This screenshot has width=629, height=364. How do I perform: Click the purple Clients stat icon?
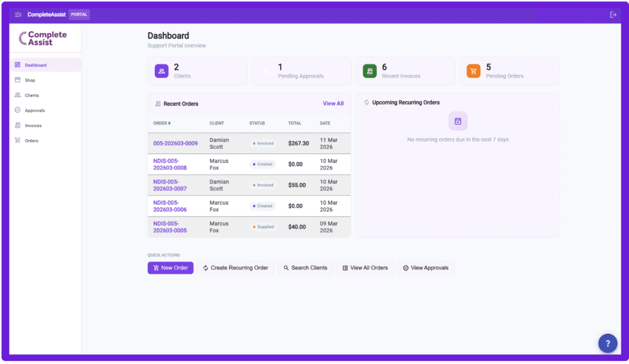[162, 71]
